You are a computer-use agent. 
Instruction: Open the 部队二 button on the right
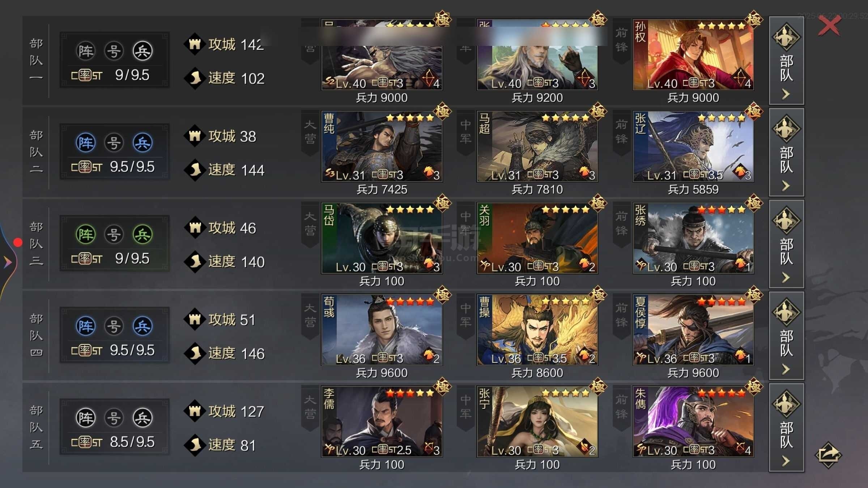pyautogui.click(x=786, y=152)
